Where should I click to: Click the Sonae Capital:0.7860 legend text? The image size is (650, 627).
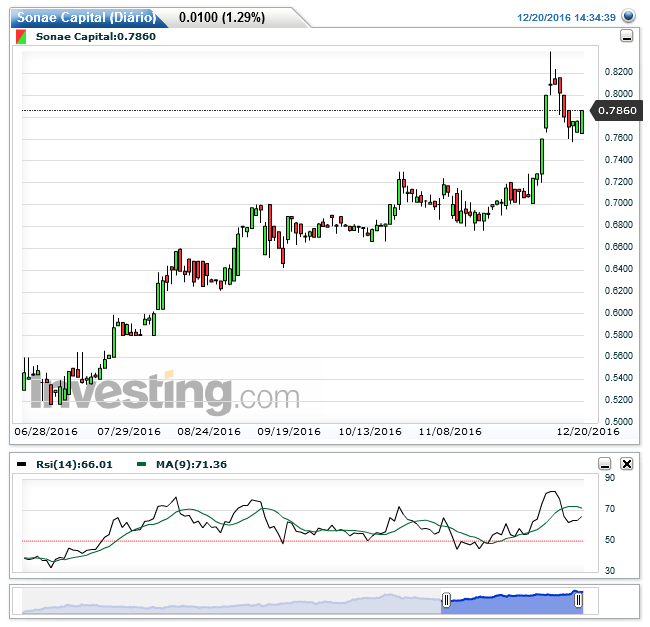coord(96,36)
